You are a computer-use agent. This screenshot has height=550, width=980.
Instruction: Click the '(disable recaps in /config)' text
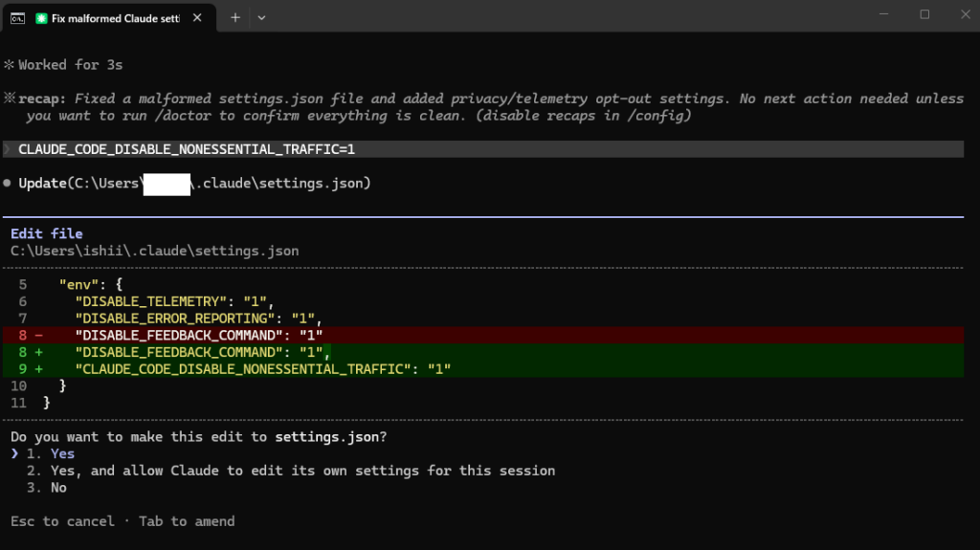(583, 116)
